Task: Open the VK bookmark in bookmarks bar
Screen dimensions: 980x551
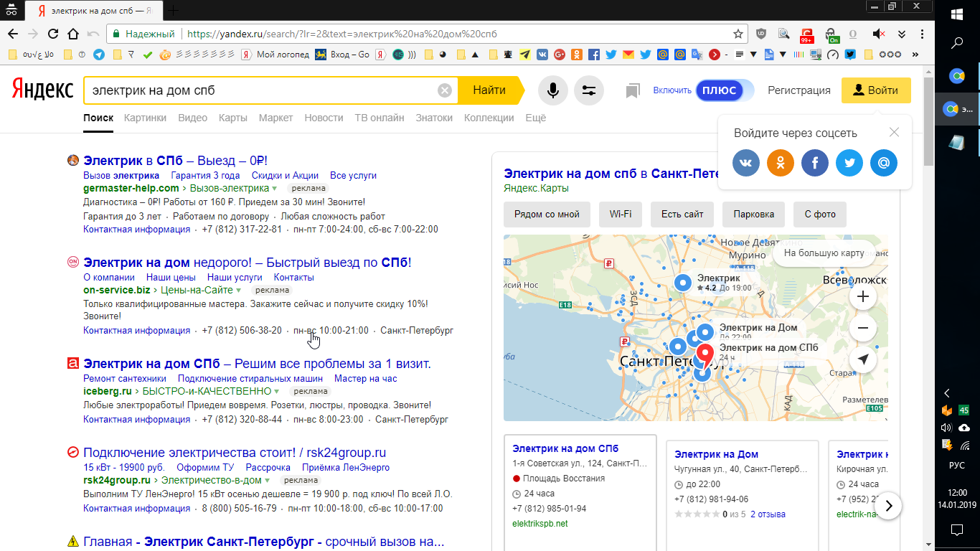Action: point(542,54)
